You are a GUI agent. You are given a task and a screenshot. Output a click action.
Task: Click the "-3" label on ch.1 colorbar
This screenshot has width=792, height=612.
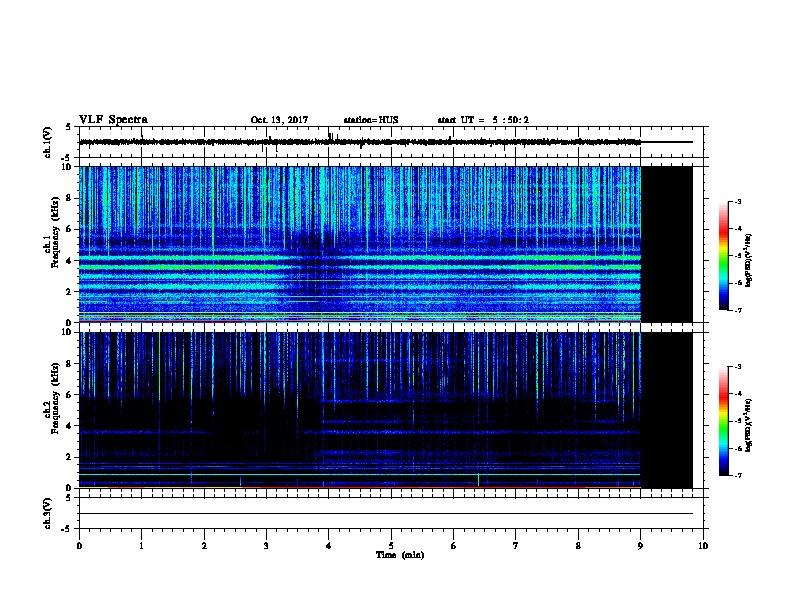(x=738, y=201)
